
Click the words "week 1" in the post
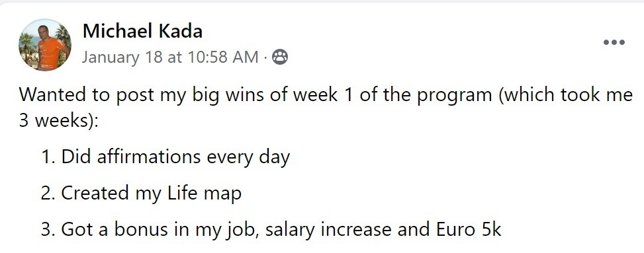(x=321, y=94)
